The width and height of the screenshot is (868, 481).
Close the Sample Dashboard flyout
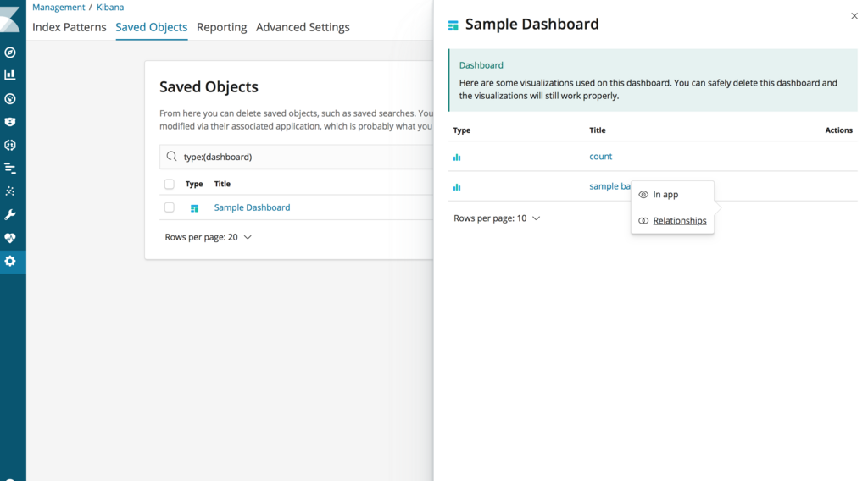click(854, 16)
